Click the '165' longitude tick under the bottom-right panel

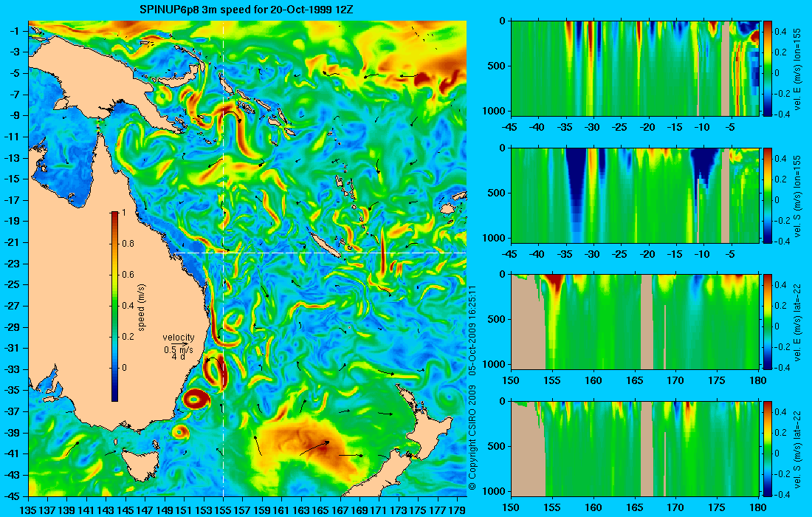click(634, 507)
